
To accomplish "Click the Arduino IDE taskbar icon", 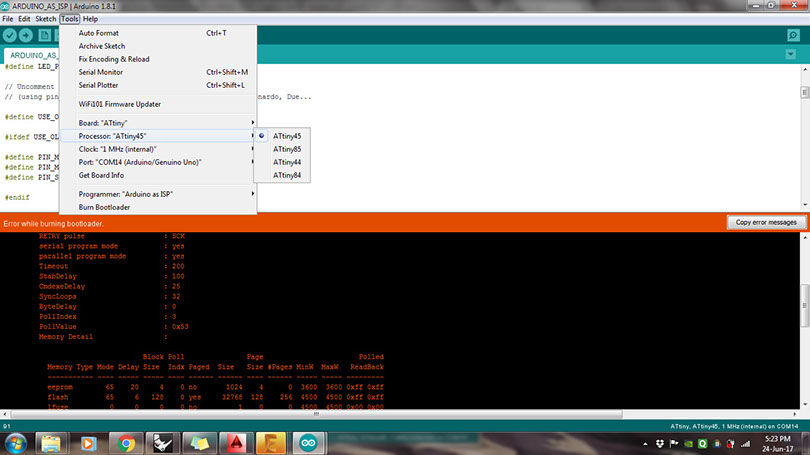I will 308,443.
